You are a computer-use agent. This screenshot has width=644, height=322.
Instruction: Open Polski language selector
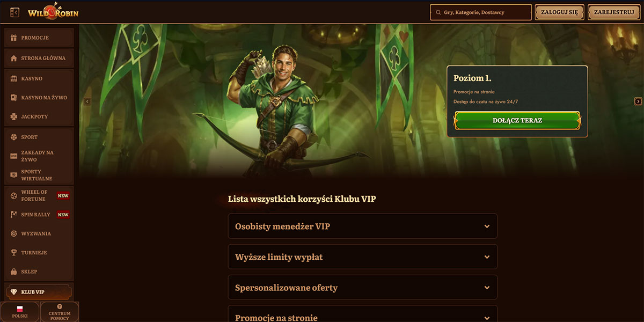point(20,312)
